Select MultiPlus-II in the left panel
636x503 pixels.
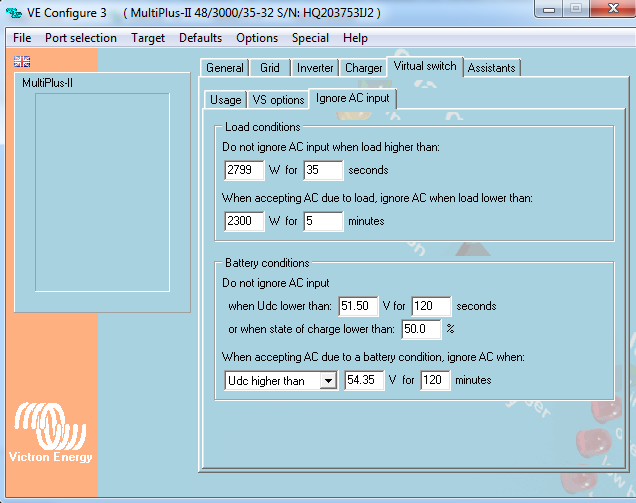[47, 83]
